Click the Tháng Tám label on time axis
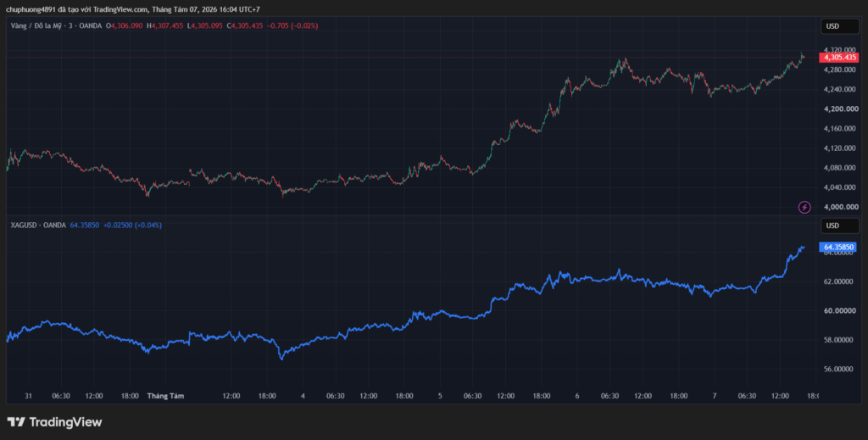This screenshot has width=868, height=440. 165,396
